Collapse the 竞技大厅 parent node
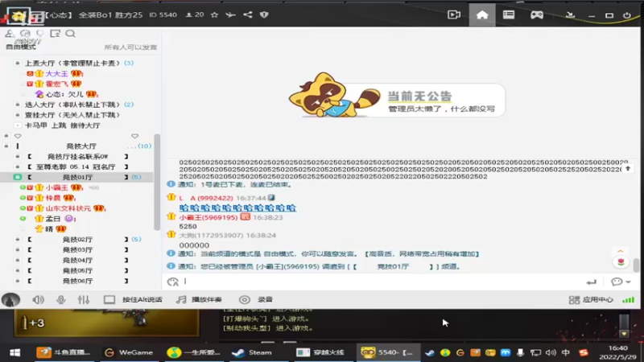The image size is (644, 362). 6,146
